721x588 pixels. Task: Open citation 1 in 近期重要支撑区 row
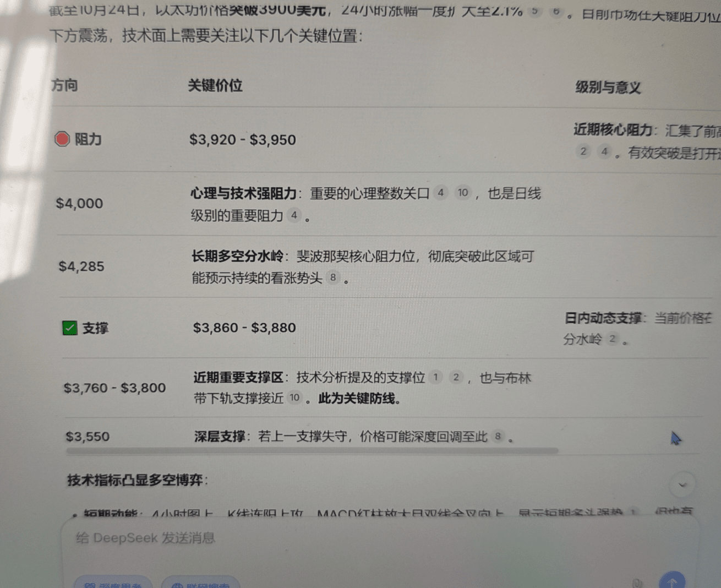coord(435,377)
